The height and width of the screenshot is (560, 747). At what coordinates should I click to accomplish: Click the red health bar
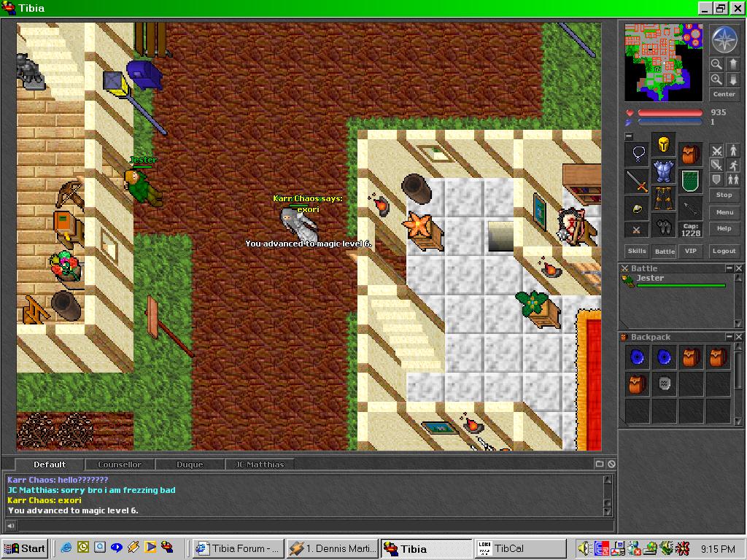(x=670, y=113)
